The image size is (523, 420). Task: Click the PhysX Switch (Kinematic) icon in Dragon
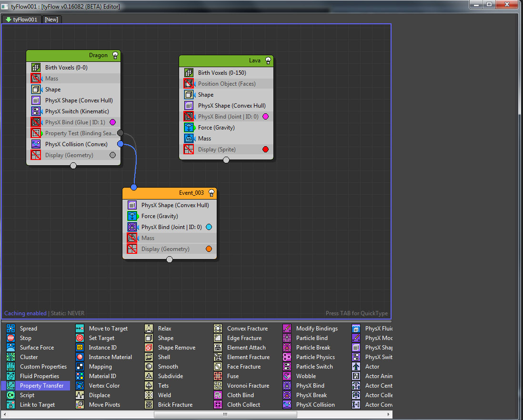pyautogui.click(x=36, y=111)
